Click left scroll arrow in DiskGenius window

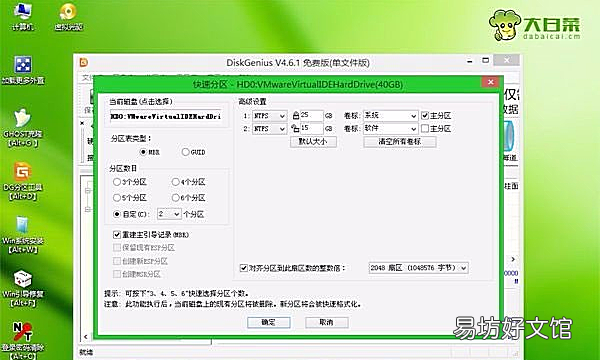click(86, 337)
